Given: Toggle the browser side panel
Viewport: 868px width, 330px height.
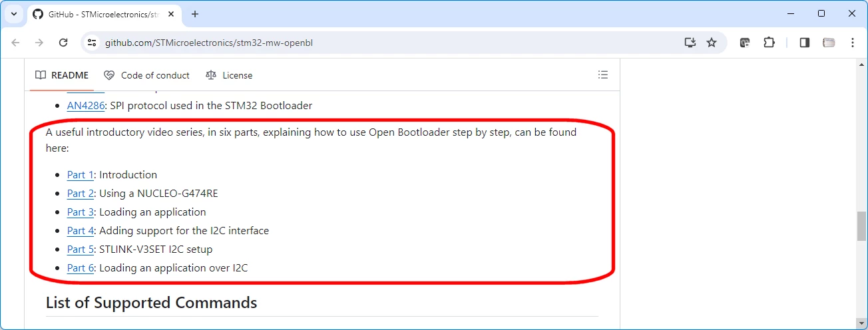Looking at the screenshot, I should (805, 43).
